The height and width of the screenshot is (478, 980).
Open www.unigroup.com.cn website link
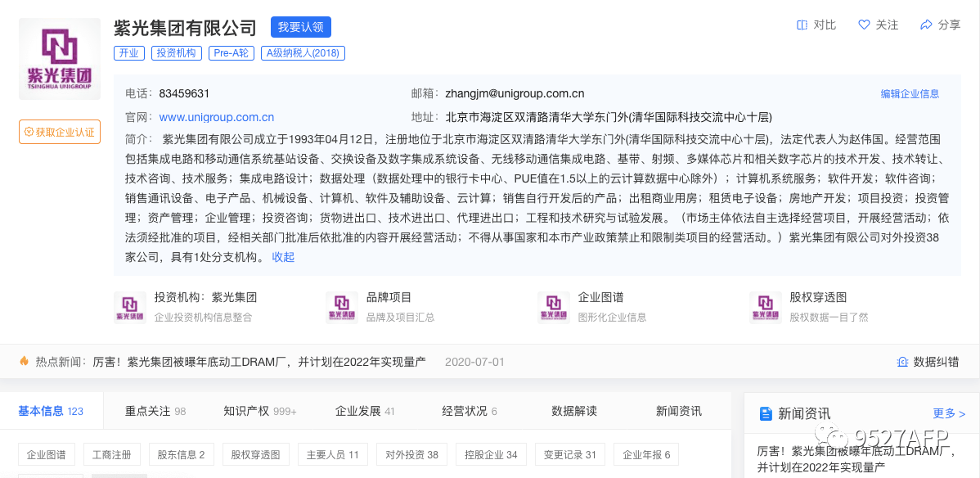pyautogui.click(x=216, y=117)
